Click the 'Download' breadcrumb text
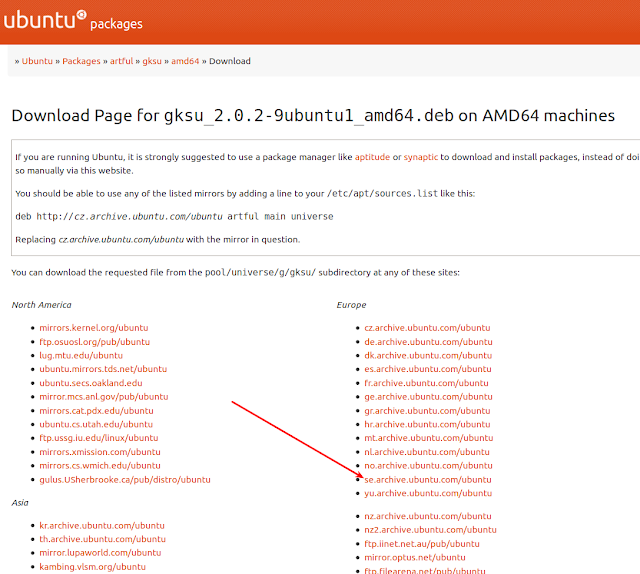The image size is (640, 574). 230,61
